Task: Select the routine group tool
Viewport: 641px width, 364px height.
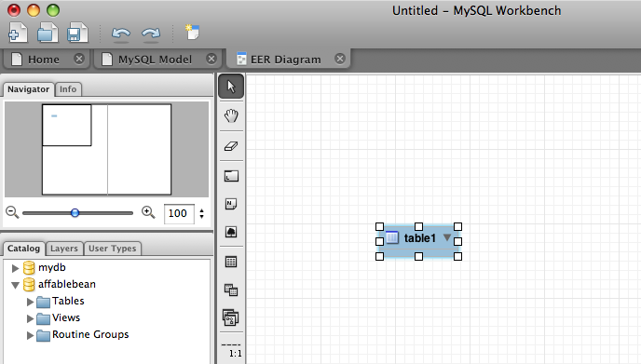Action: pyautogui.click(x=231, y=317)
